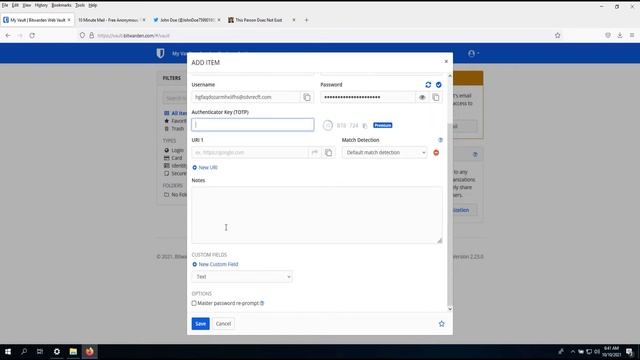Open a new browser tab

[306, 20]
